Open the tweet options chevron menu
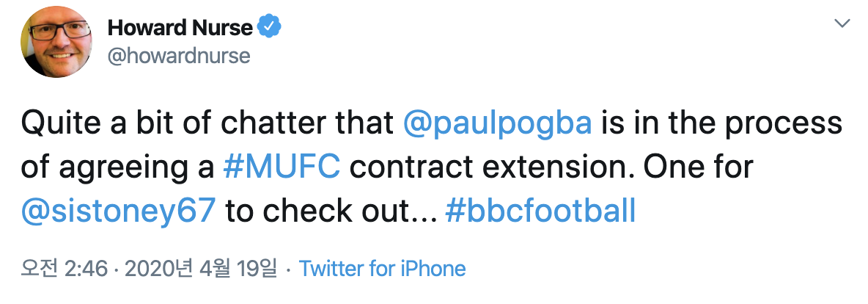 [x=843, y=24]
